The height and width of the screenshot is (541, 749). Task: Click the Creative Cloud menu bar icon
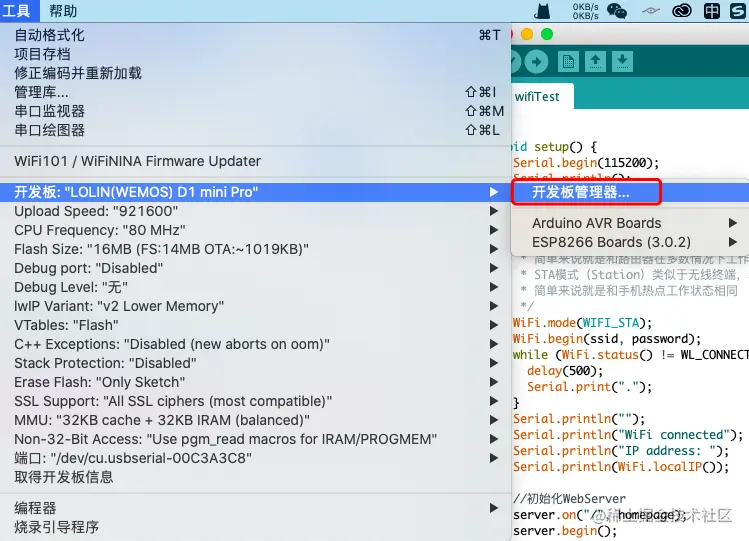[x=682, y=11]
